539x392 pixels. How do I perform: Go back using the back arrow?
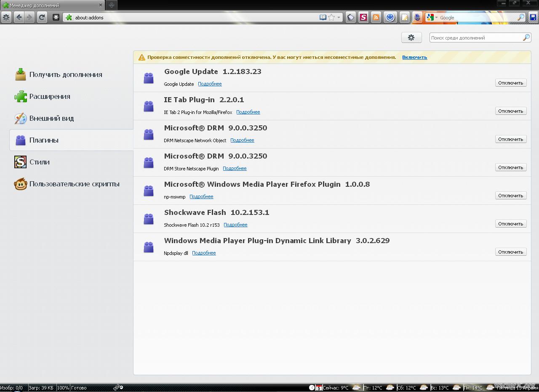pos(19,17)
